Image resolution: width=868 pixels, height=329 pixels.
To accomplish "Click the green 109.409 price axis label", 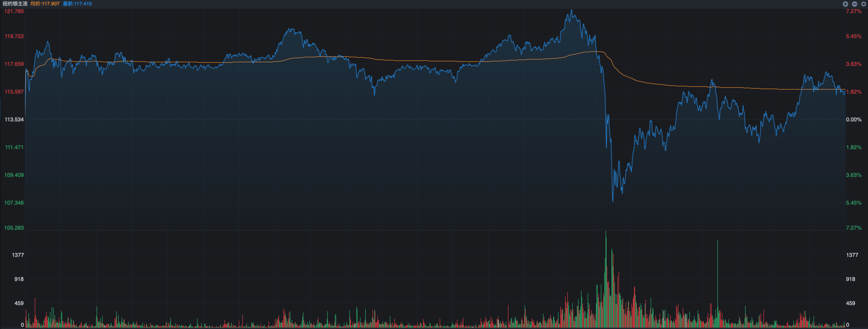I will click(14, 175).
